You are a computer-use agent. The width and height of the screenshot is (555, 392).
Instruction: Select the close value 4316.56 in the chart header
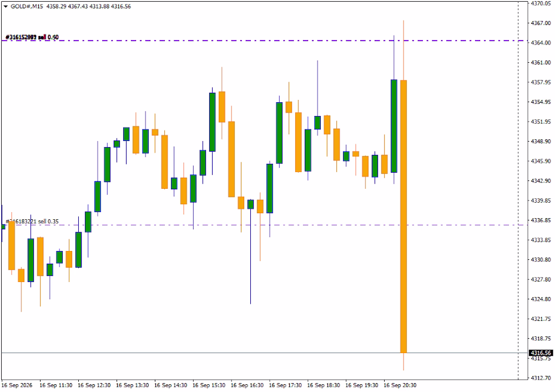click(121, 6)
